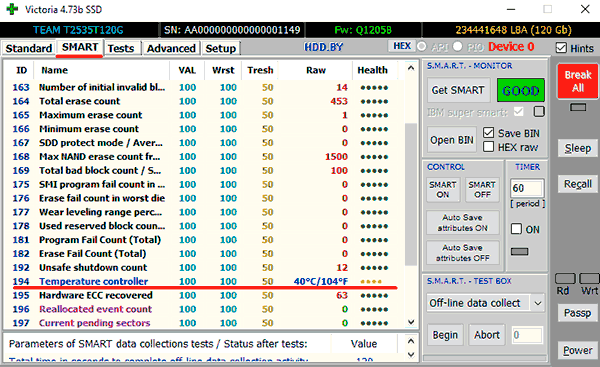Image resolution: width=600 pixels, height=367 pixels.
Task: Click the Rd indicator box
Action: pos(565,279)
